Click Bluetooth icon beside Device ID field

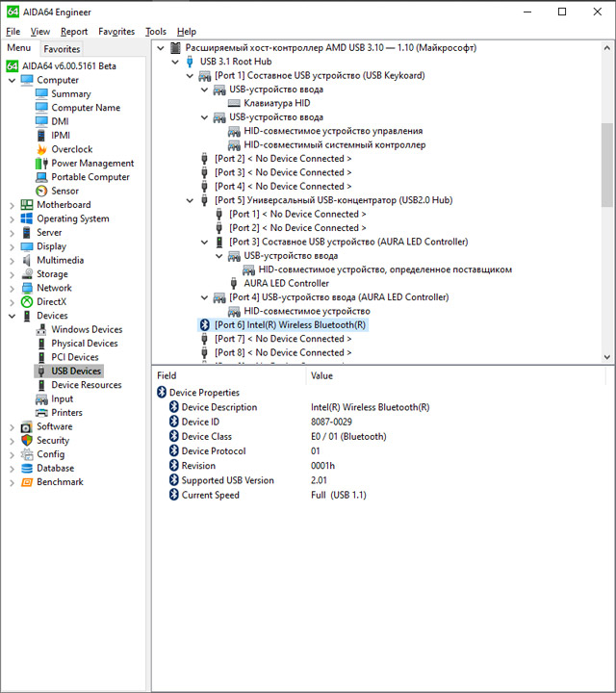[x=174, y=422]
